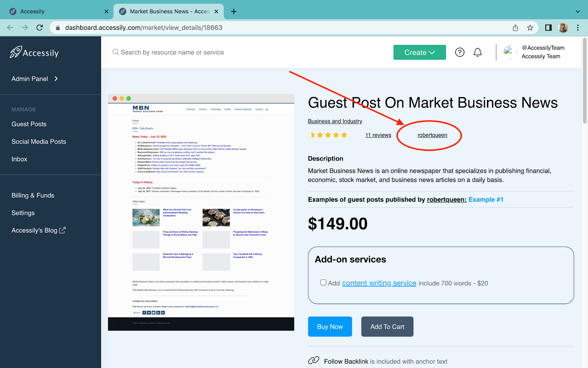Click the site lock icon in address bar
The height and width of the screenshot is (368, 588).
[x=57, y=28]
